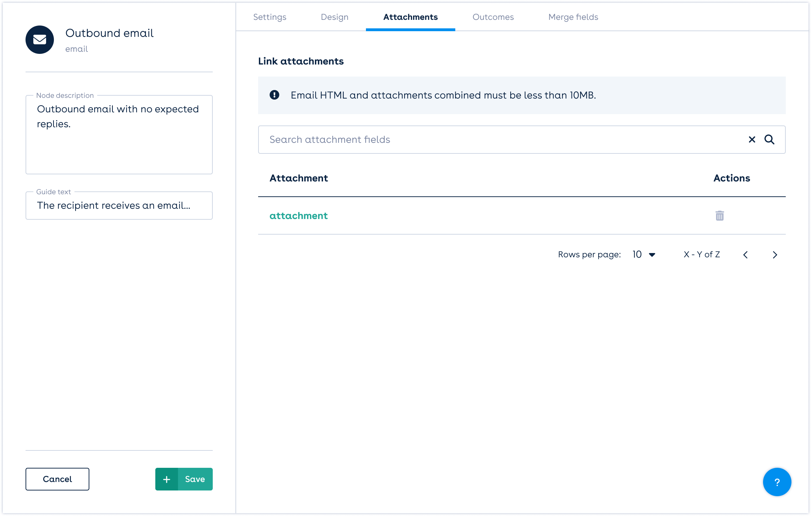The image size is (812, 516).
Task: Click the plus icon on Save button
Action: click(167, 479)
